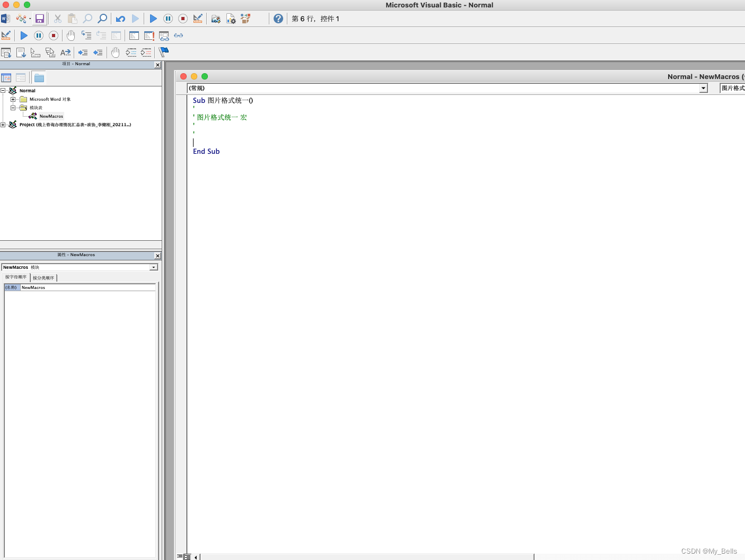The height and width of the screenshot is (560, 745).
Task: Select the Microsoft Word 对象 tree item
Action: [50, 99]
